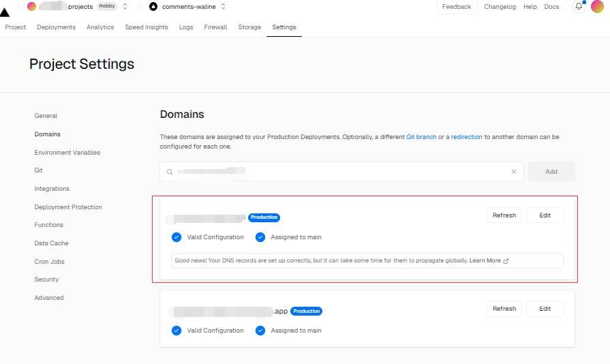Open the Speed Insights tab
Viewport: 610px width, 364px height.
(x=146, y=27)
